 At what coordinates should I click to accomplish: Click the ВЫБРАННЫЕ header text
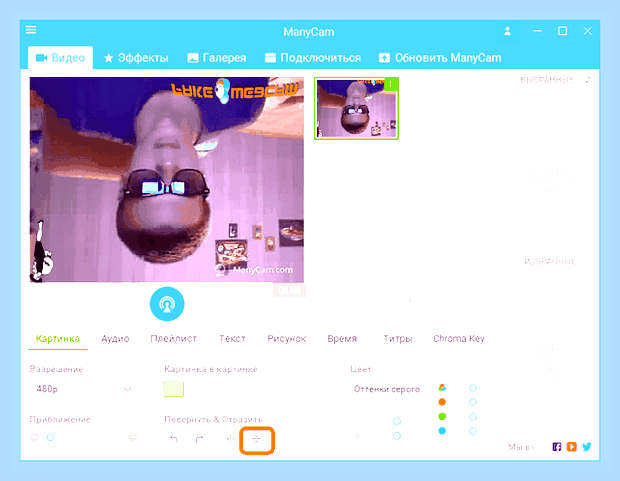tap(547, 80)
